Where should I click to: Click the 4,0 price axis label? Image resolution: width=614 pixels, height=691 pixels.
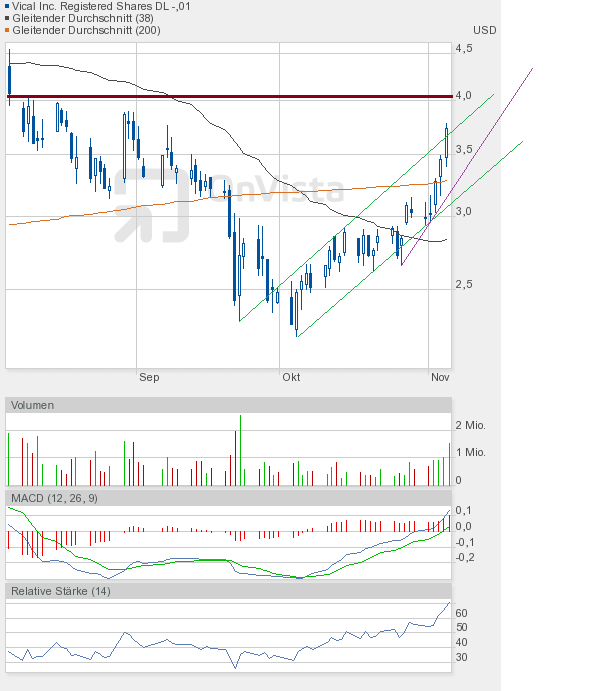(x=464, y=95)
